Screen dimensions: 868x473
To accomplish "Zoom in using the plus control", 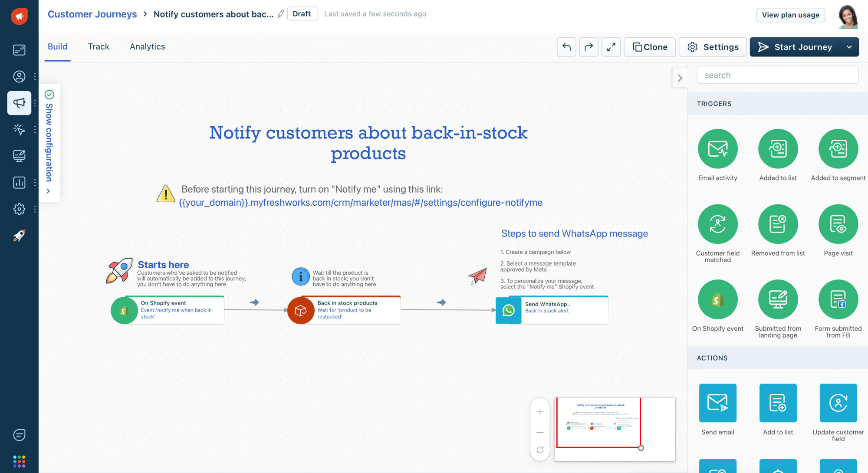I will coord(540,411).
